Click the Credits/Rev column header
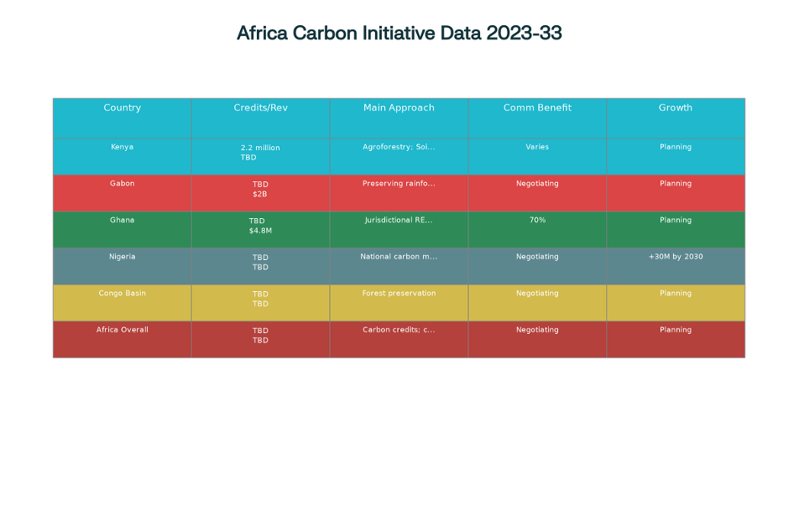 [x=260, y=107]
